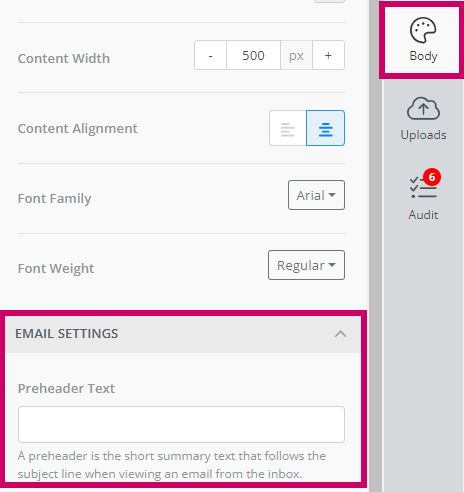Click the px unit label
Image resolution: width=464 pixels, height=492 pixels.
[296, 55]
